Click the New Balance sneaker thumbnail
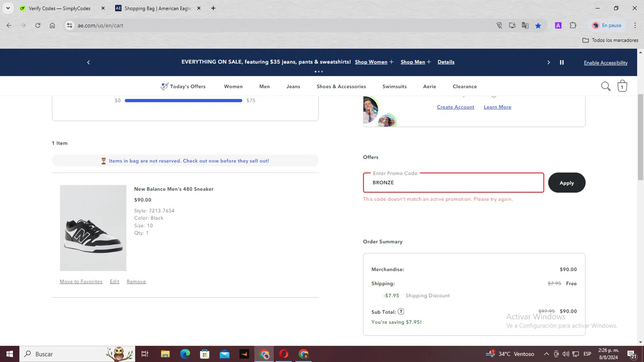The image size is (644, 362). (93, 228)
